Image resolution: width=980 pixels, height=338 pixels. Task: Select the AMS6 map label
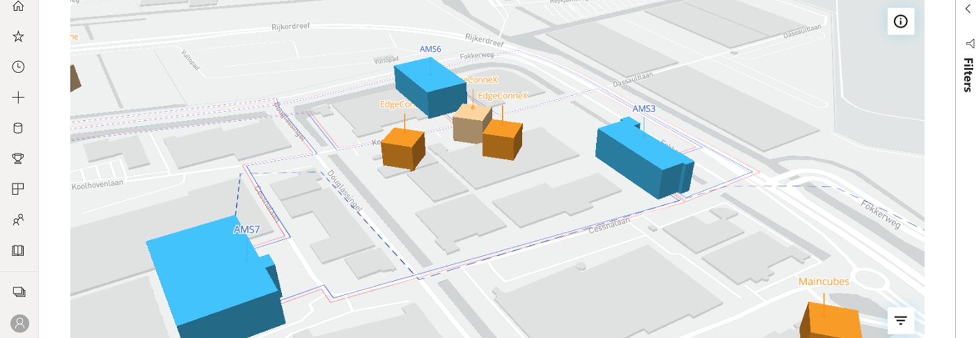[430, 49]
